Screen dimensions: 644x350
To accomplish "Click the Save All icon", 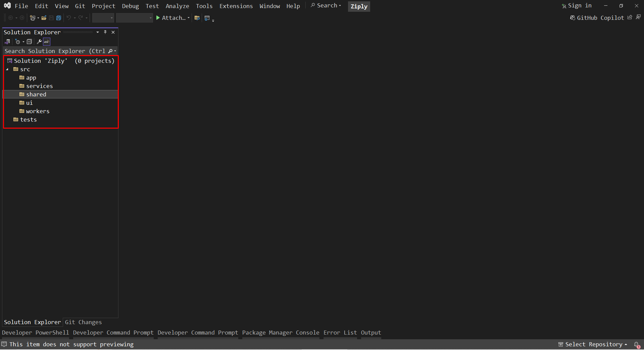I will coord(59,18).
